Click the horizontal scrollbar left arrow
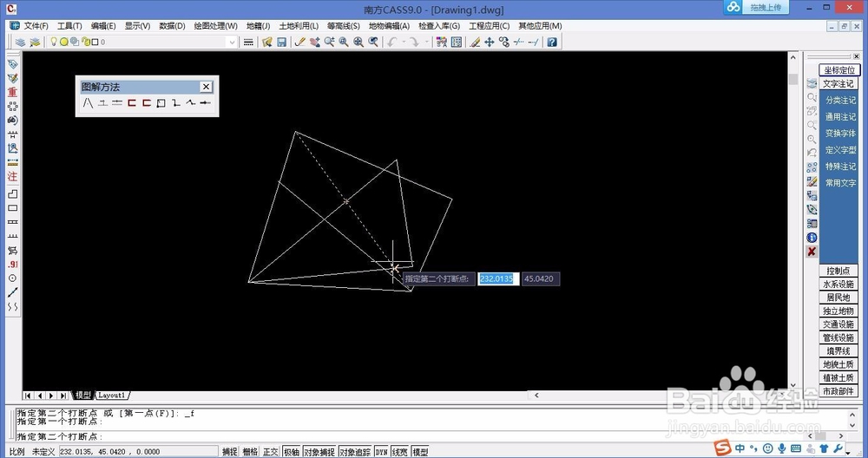 point(536,395)
